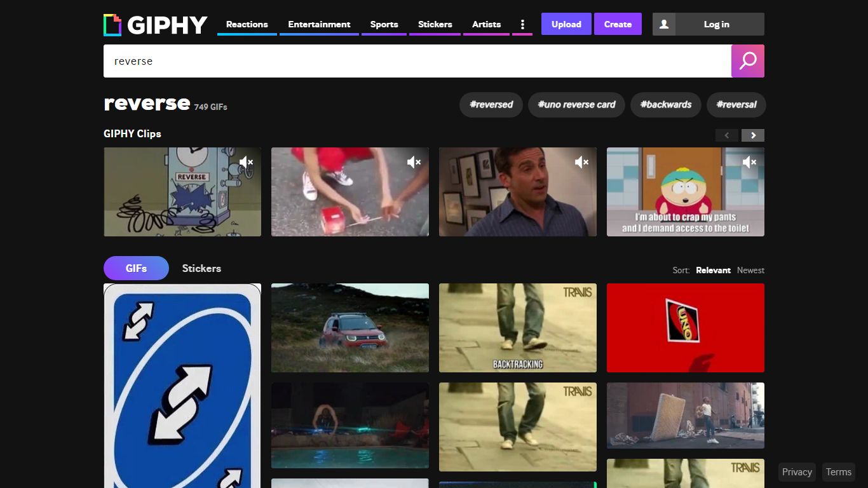This screenshot has width=868, height=488.
Task: Open the Terms link
Action: (x=838, y=472)
